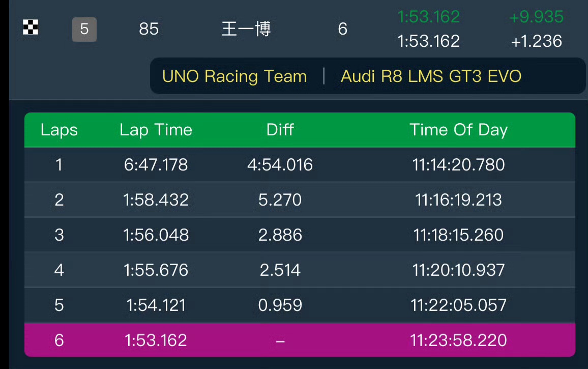Click the white interval value +1.236
The width and height of the screenshot is (588, 369).
[x=536, y=41]
